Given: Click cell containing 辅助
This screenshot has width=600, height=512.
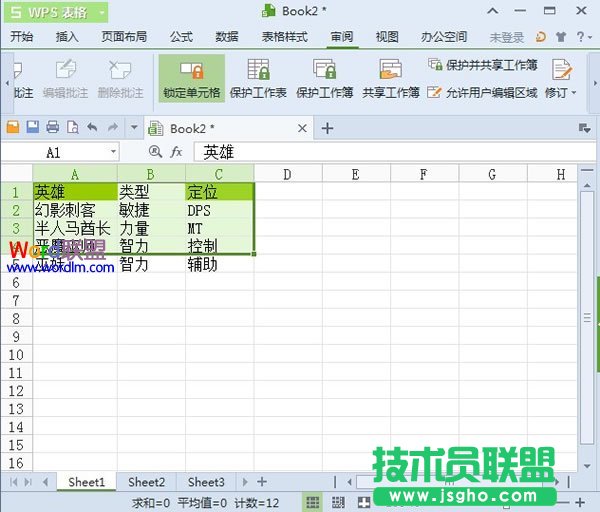Looking at the screenshot, I should coord(220,264).
